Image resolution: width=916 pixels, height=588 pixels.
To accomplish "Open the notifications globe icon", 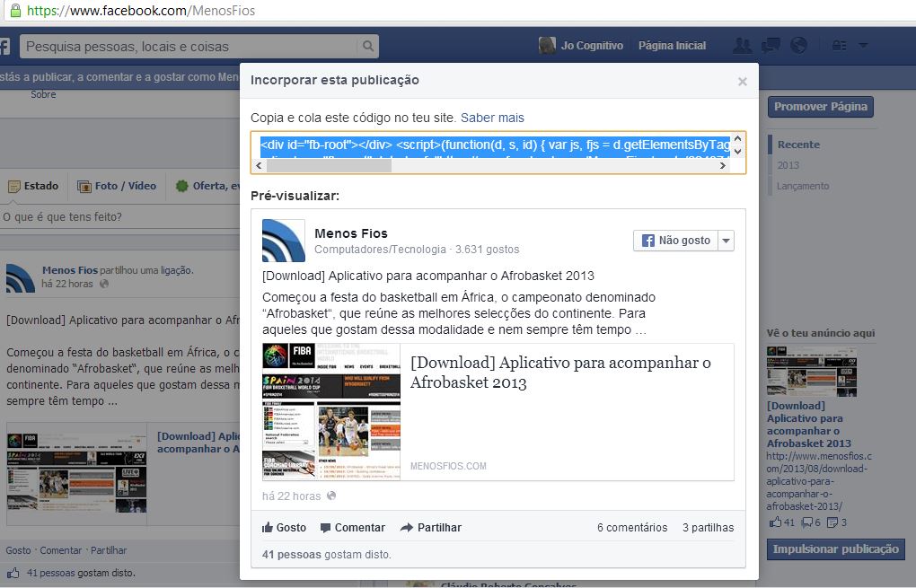I will 798,46.
